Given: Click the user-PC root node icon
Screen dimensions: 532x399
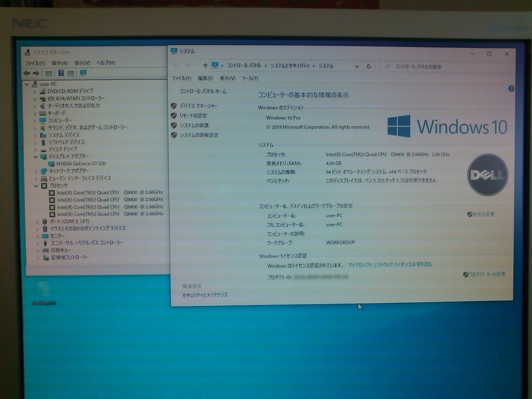Looking at the screenshot, I should [34, 84].
